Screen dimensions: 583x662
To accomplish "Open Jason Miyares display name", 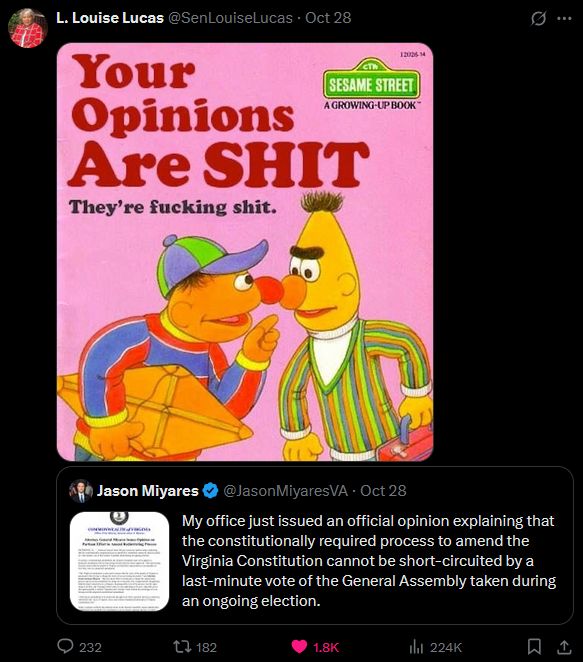I will point(147,491).
